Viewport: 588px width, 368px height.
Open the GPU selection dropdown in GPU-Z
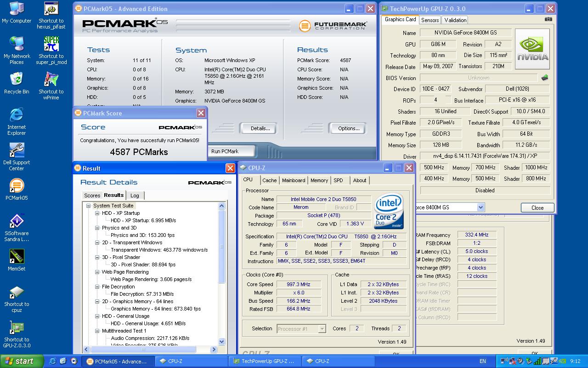tap(481, 207)
